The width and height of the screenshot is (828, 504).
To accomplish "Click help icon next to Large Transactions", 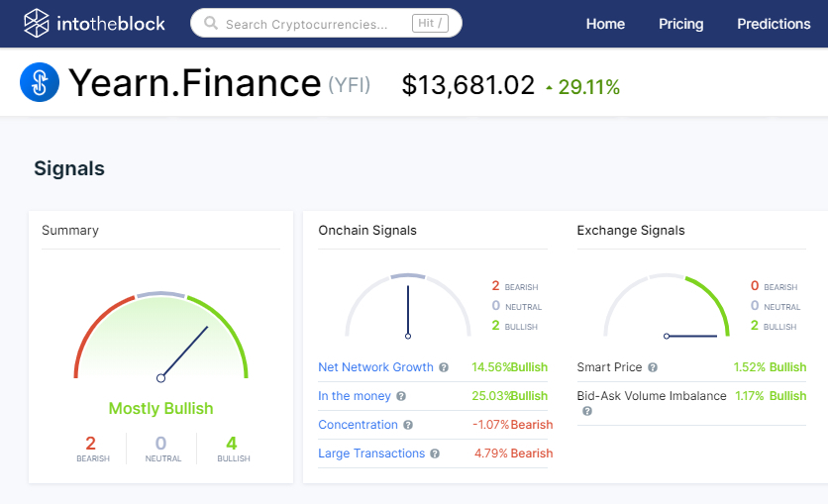I will [435, 454].
